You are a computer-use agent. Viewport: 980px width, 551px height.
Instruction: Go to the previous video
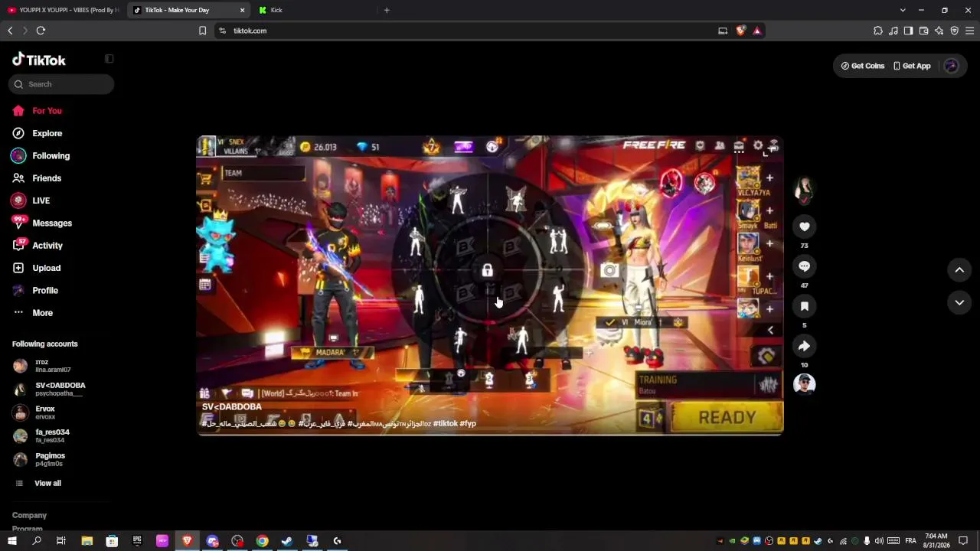[x=959, y=269]
